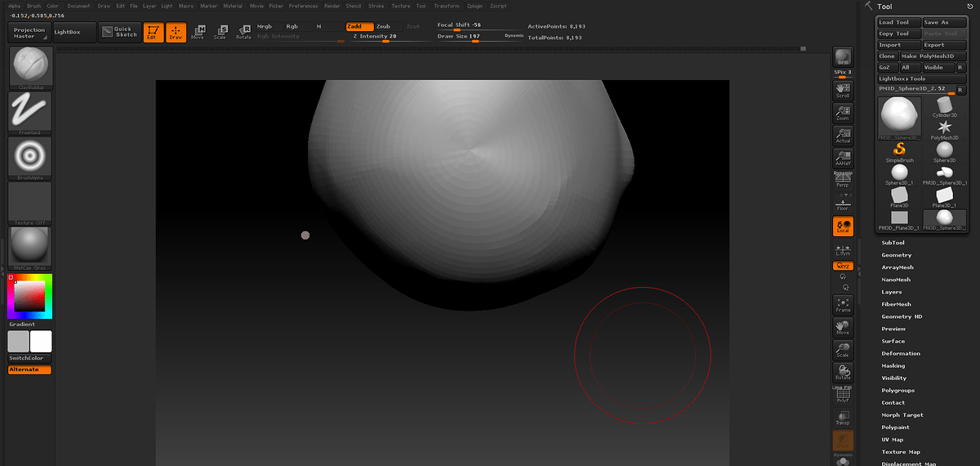Open the MatCap Gray material selector
The width and height of the screenshot is (980, 466).
[30, 249]
